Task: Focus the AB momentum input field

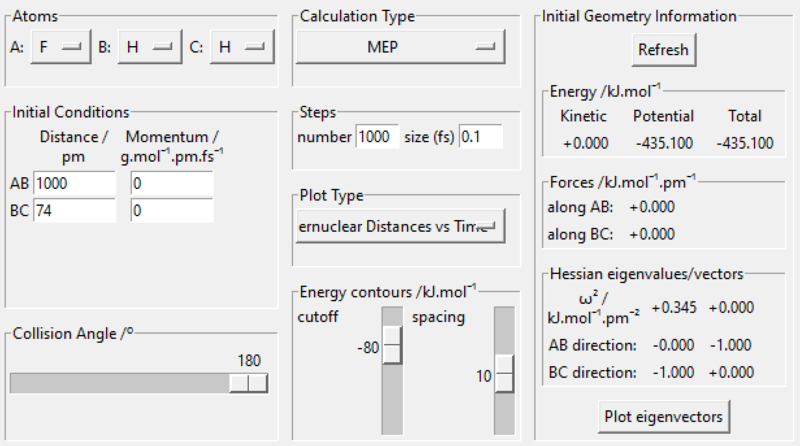Action: (x=172, y=184)
